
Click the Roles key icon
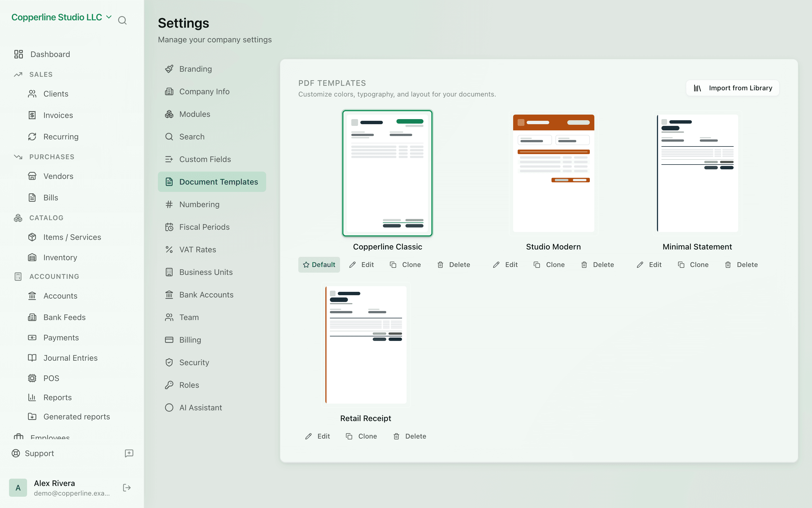click(169, 385)
